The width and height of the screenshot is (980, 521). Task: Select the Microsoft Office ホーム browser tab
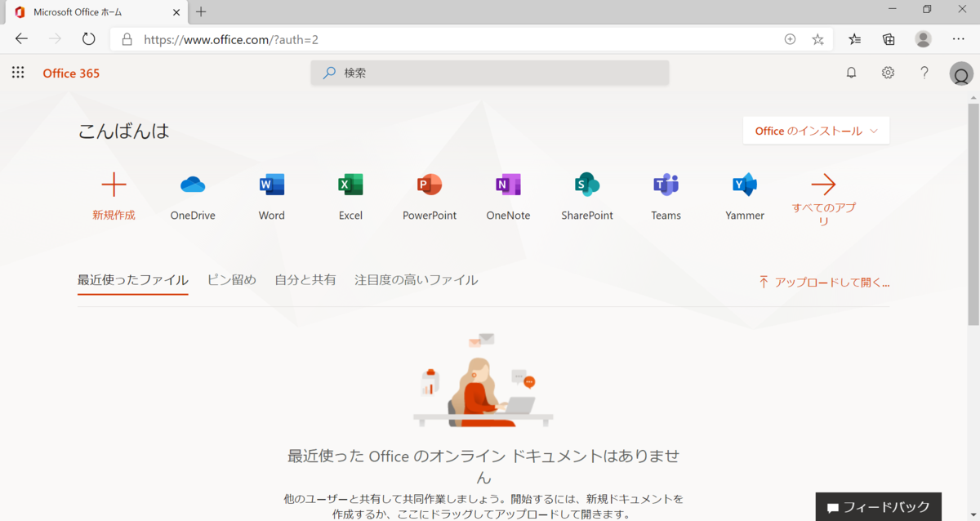[x=98, y=12]
